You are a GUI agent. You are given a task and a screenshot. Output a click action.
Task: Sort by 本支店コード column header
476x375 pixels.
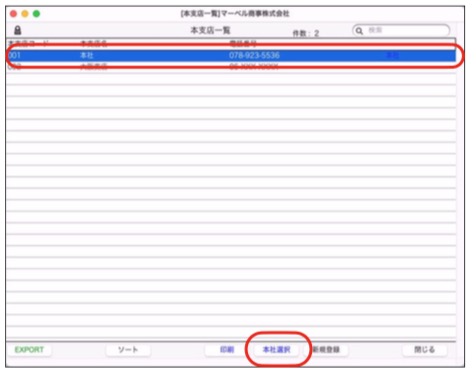click(x=29, y=44)
